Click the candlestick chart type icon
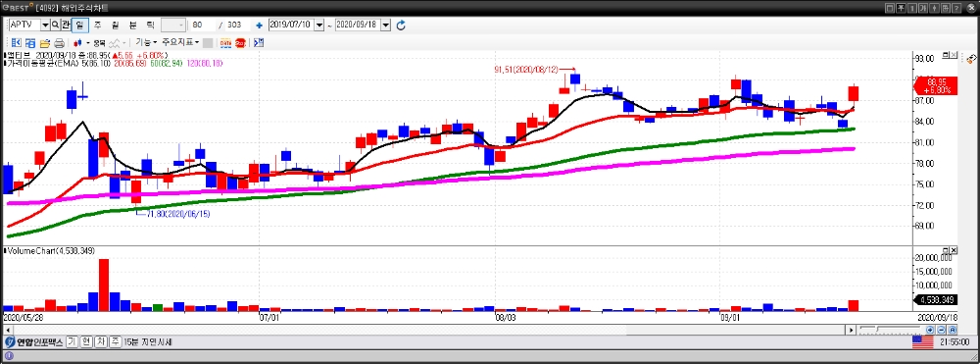The height and width of the screenshot is (364, 980). (77, 43)
